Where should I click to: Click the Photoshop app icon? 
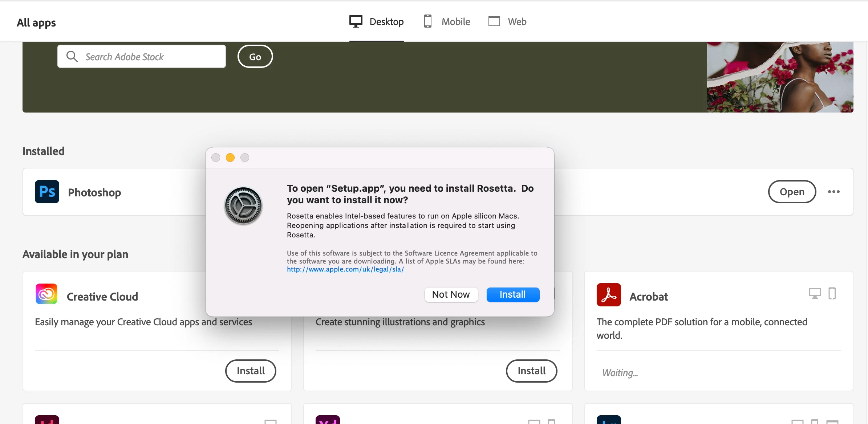click(x=47, y=192)
